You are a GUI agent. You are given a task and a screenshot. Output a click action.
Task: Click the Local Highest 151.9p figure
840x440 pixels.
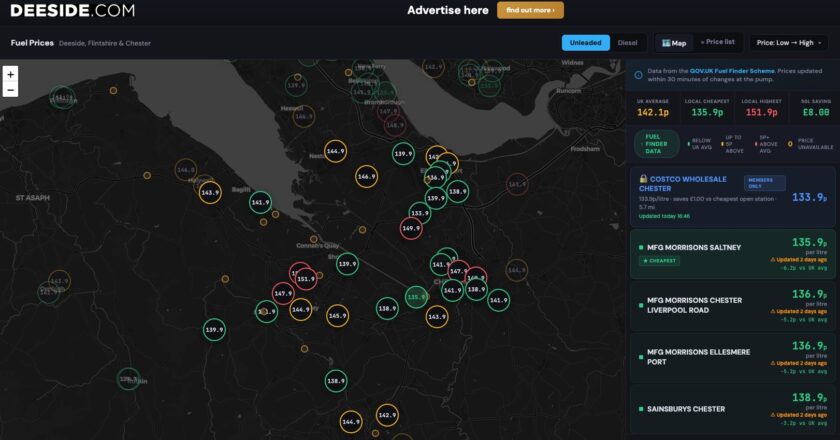point(761,113)
